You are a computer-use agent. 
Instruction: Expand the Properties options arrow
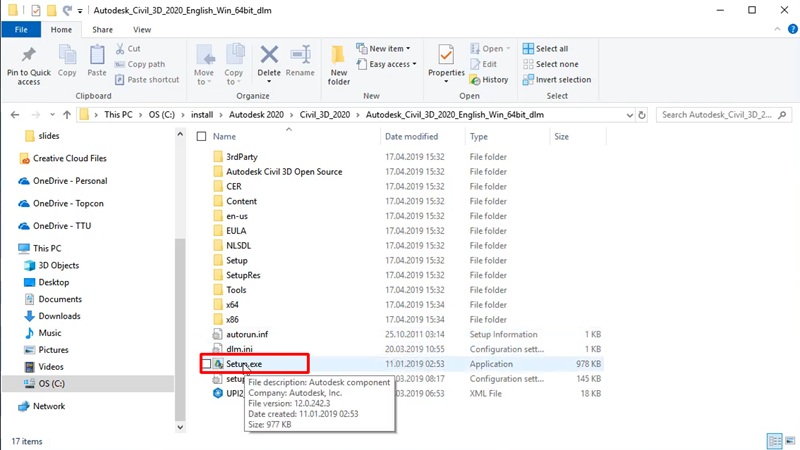446,82
